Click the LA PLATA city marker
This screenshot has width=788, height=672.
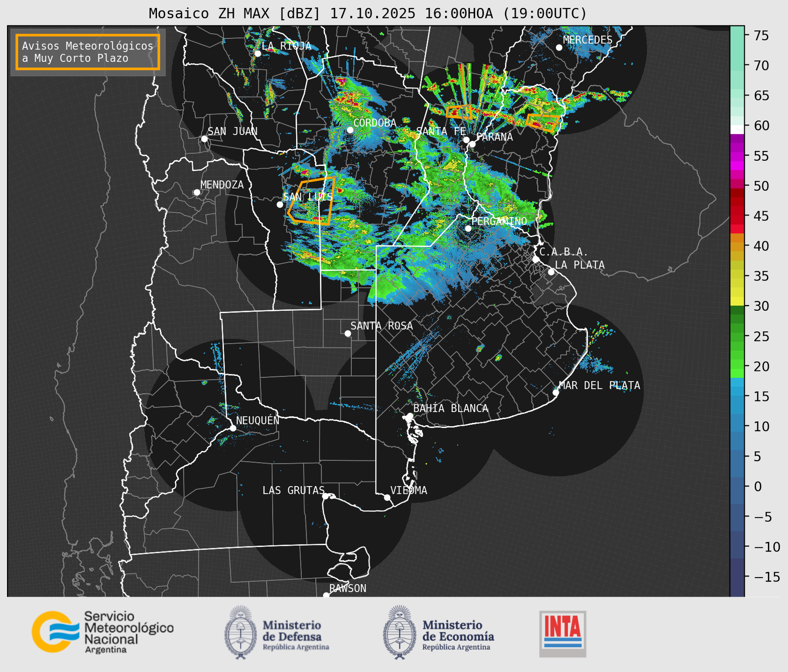click(551, 272)
